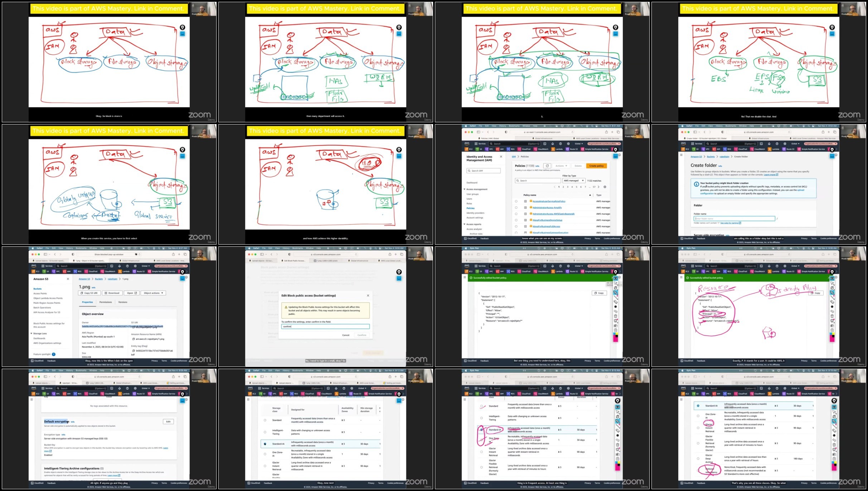Viewport: 868px width, 491px height.
Task: Close the Identity and Access Management sidebar with the X
Action: (501, 157)
